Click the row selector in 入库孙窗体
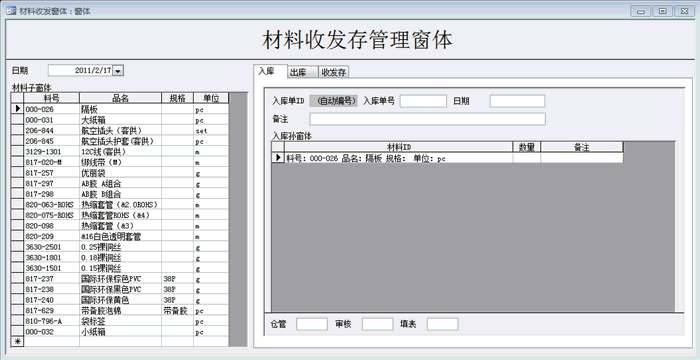The image size is (700, 360). pyautogui.click(x=278, y=158)
